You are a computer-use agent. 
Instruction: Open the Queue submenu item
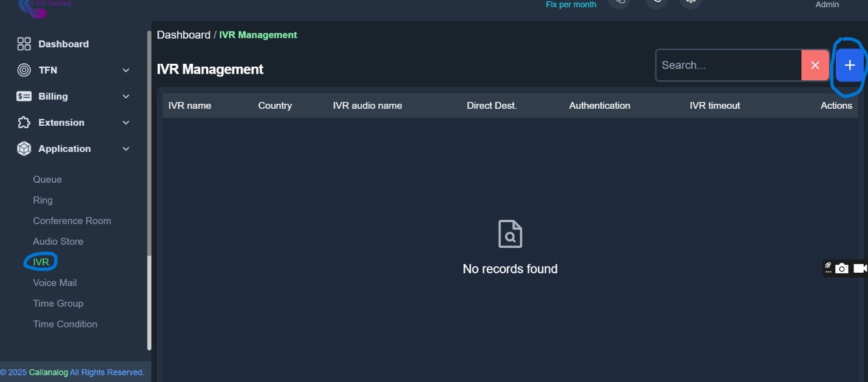point(47,179)
